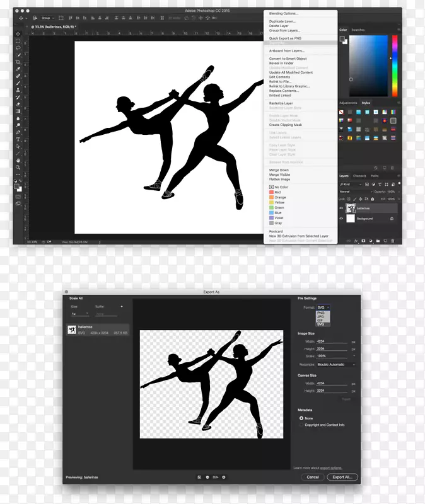
Task: Click the delete layer trash icon
Action: click(392, 241)
